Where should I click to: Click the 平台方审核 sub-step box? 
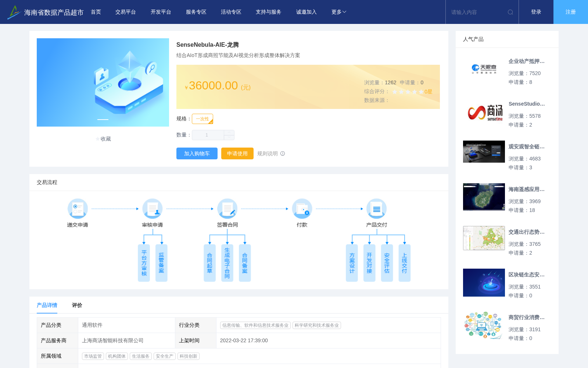pyautogui.click(x=144, y=263)
